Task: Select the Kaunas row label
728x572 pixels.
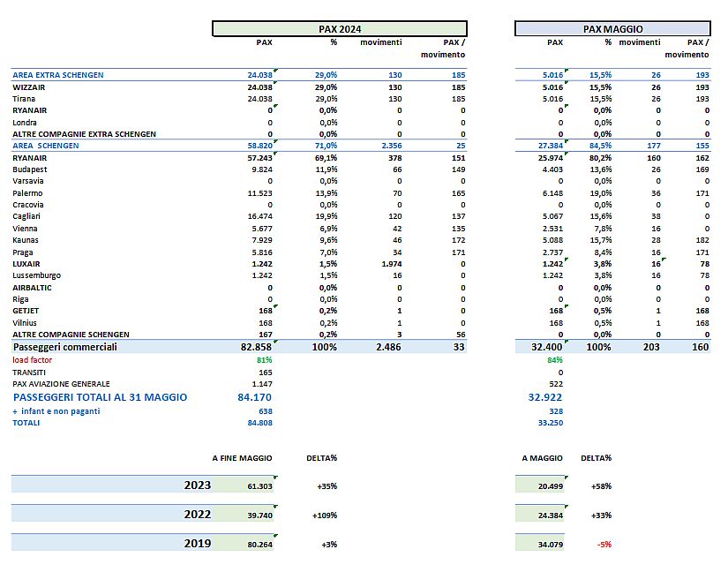Action: (x=26, y=240)
